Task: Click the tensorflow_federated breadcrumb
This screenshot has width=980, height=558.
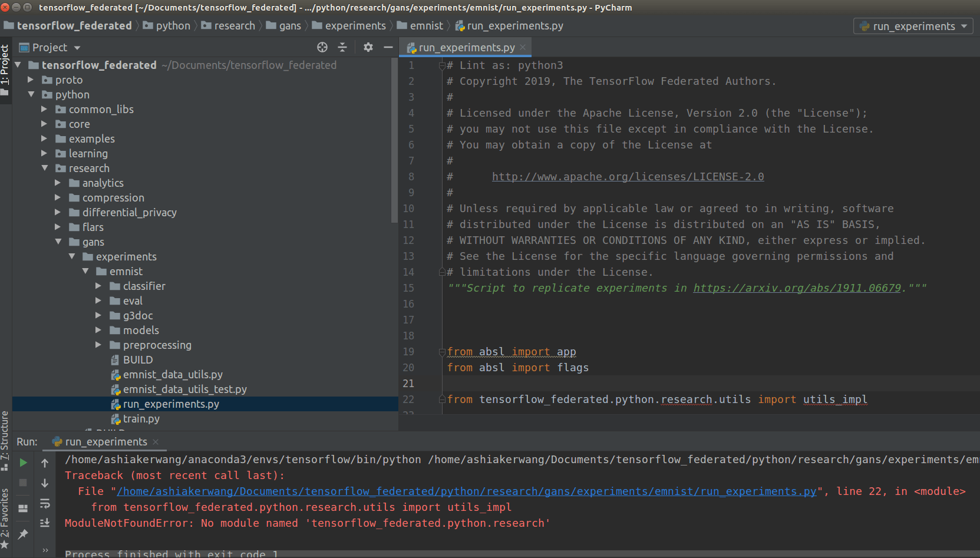Action: tap(68, 26)
